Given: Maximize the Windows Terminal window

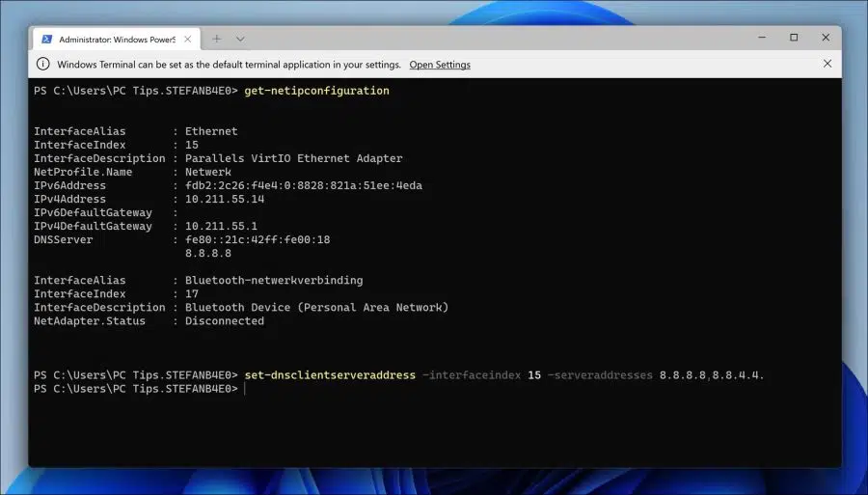Looking at the screenshot, I should 794,38.
